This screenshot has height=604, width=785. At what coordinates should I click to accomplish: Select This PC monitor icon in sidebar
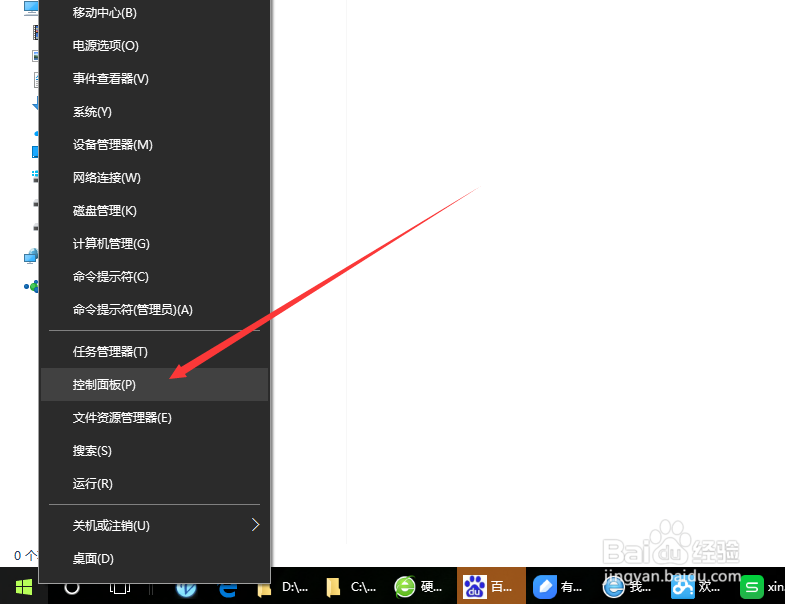point(31,7)
